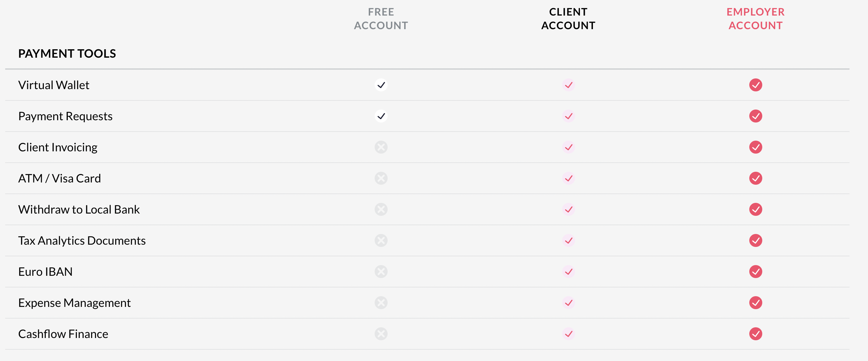The width and height of the screenshot is (868, 361).
Task: Click Employer Account checkmark for Cashflow Finance
Action: (755, 334)
